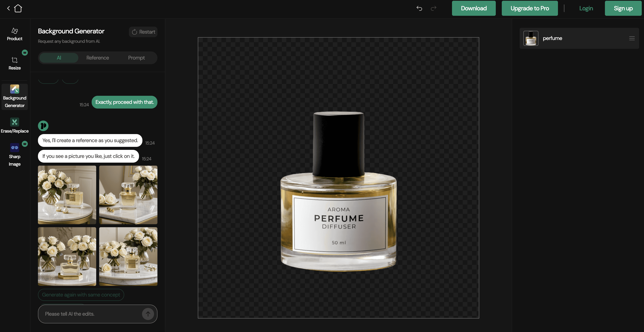Undo the last action

pyautogui.click(x=419, y=8)
